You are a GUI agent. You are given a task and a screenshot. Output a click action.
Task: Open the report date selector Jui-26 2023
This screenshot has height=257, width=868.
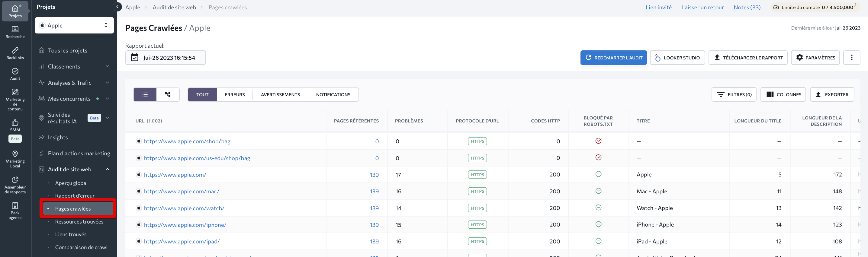(166, 58)
